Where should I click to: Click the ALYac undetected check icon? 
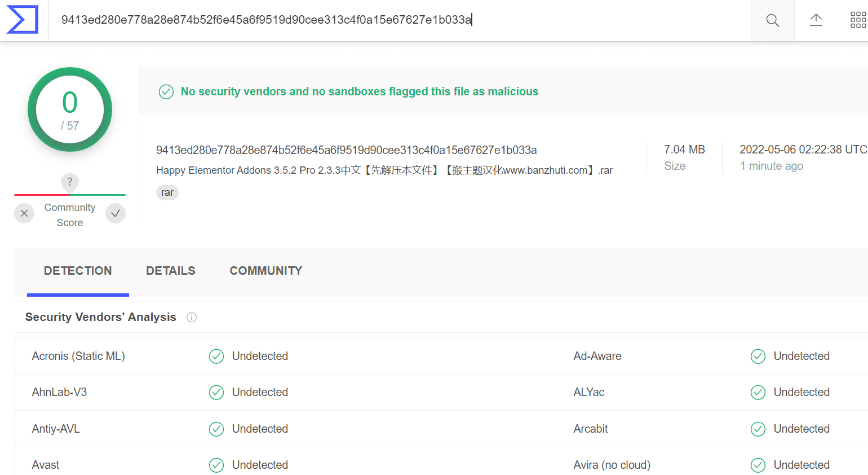pyautogui.click(x=758, y=393)
